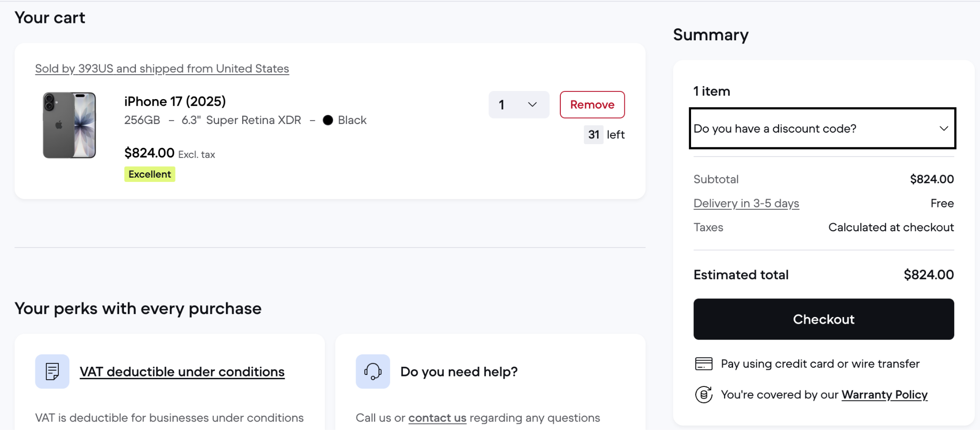Remove the iPhone 17 from cart

coord(592,105)
